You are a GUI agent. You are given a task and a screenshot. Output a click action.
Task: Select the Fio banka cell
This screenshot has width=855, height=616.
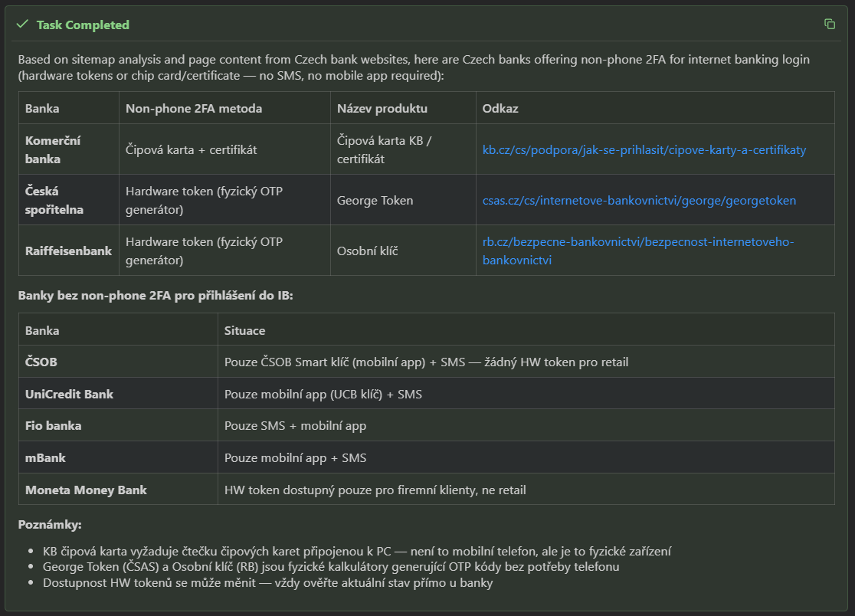pos(53,426)
